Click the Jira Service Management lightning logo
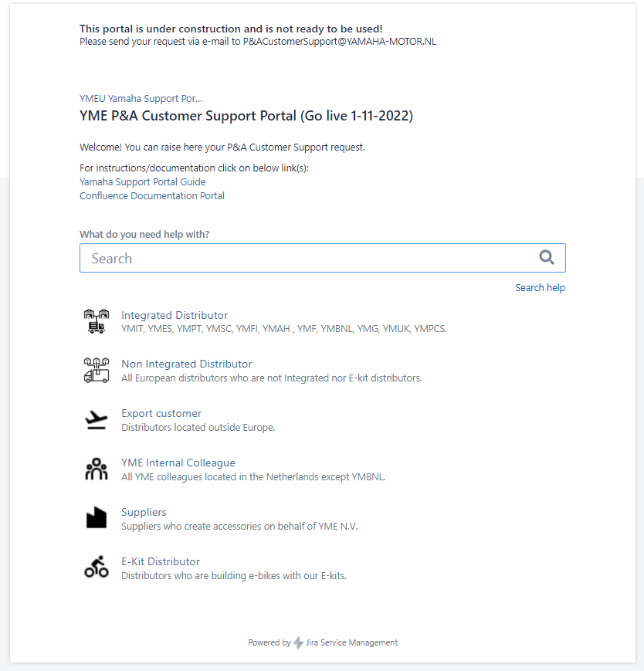Screen dimensions: 644x671 point(298,642)
